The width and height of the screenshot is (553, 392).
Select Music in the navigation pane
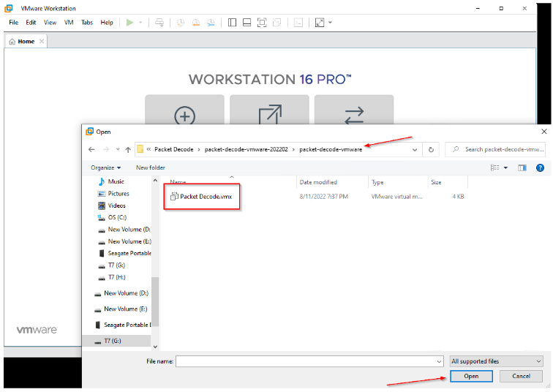(116, 181)
